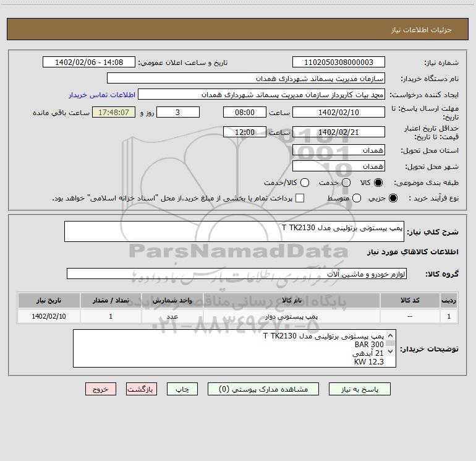Select the پمپ پیستونی دوار table row
Viewport: 476px width, 461px height.
point(238,316)
